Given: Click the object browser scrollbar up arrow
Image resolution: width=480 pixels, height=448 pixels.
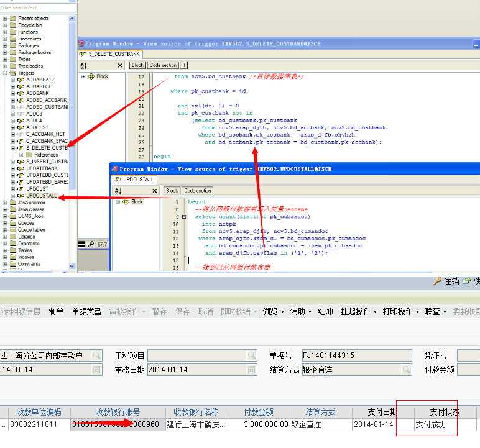Looking at the screenshot, I should point(72,19).
